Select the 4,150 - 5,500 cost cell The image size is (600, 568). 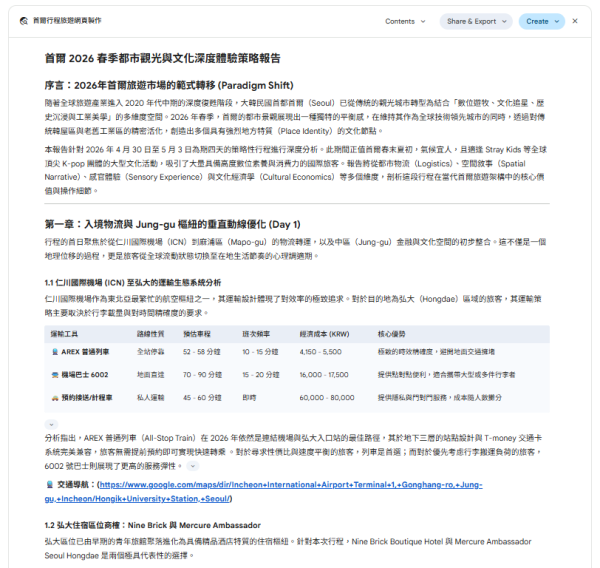point(321,352)
